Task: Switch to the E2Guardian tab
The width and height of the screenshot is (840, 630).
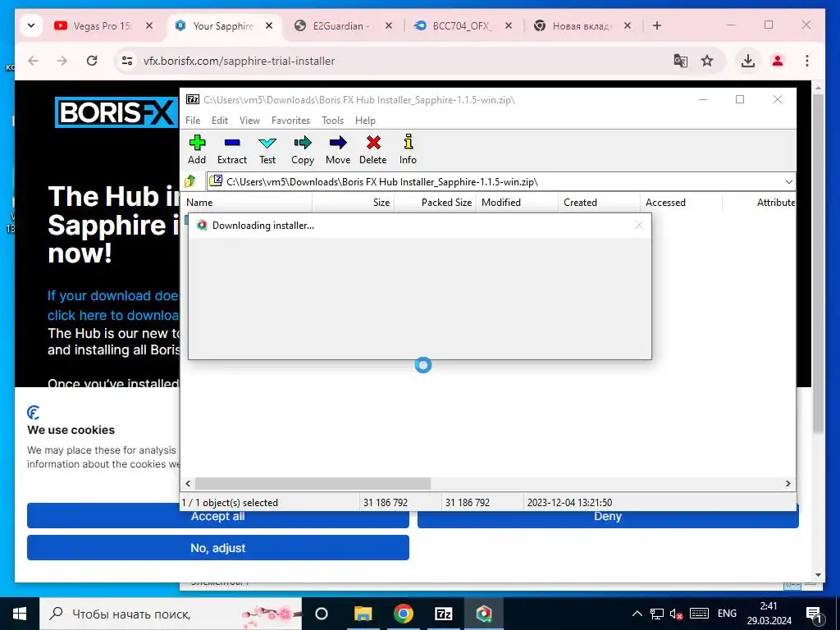Action: pyautogui.click(x=343, y=25)
